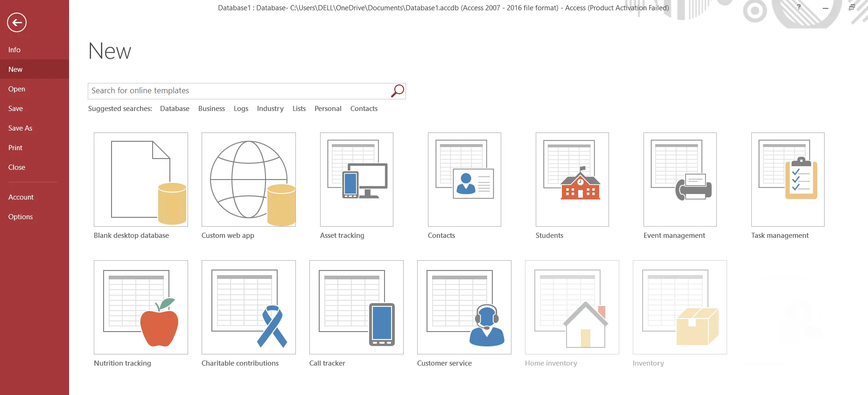Open the Call tracker template
868x395 pixels.
(x=357, y=307)
